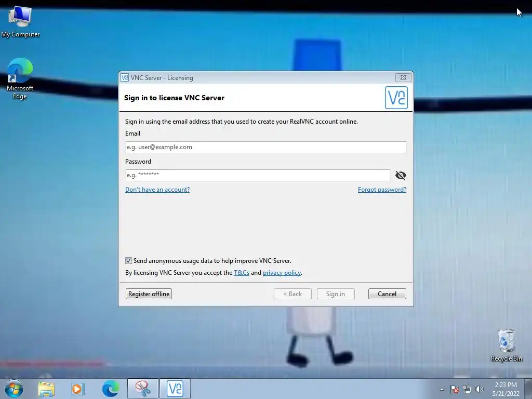Click the VNC logo in dialog header
Image resolution: width=532 pixels, height=399 pixels.
[396, 98]
